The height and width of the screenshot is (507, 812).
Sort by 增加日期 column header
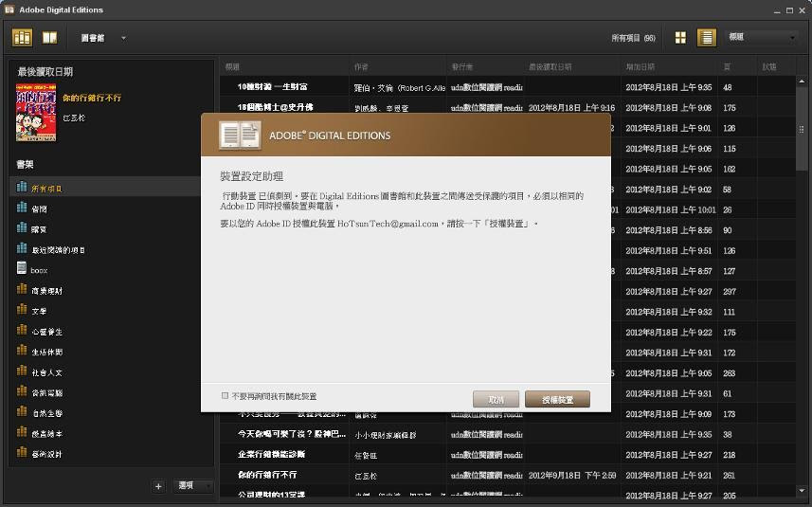point(669,66)
